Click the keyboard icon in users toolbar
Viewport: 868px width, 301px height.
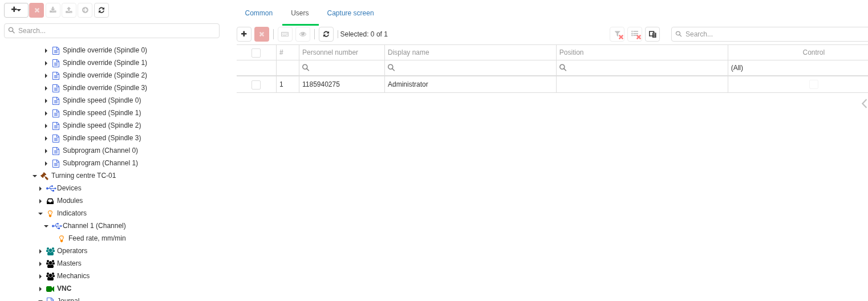(x=285, y=34)
